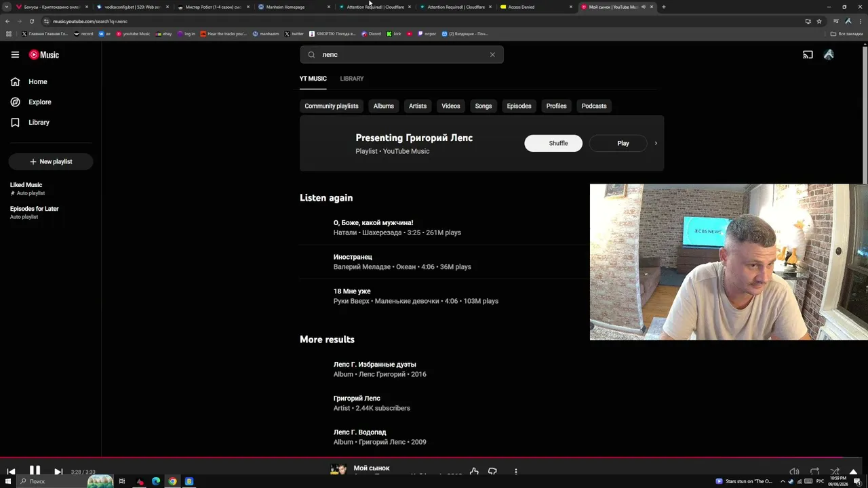Filter results by Profiles
The height and width of the screenshot is (488, 868).
[556, 106]
